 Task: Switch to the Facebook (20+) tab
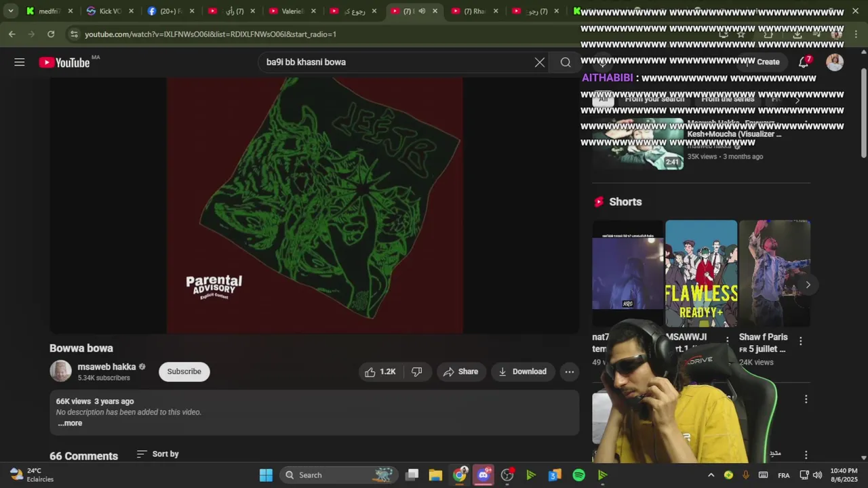[170, 11]
